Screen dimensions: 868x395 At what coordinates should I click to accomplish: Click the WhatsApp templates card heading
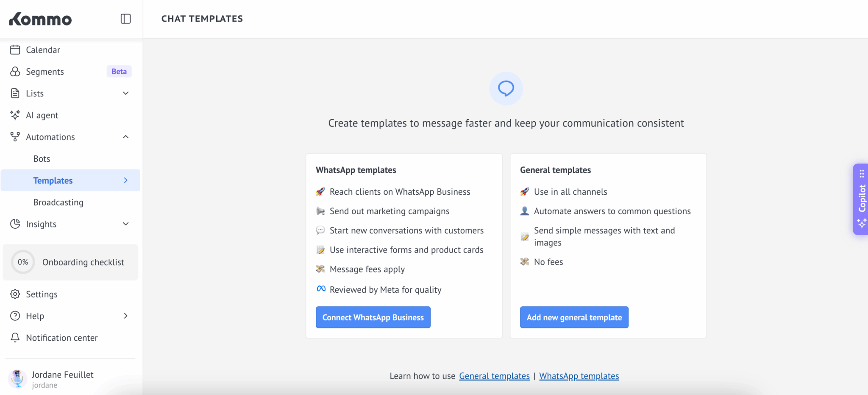coord(356,170)
